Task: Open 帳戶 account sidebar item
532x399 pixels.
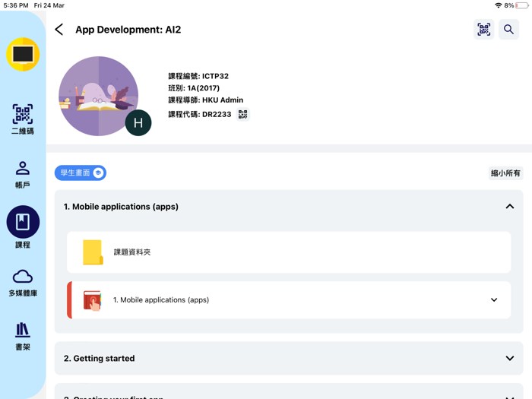Action: [23, 175]
